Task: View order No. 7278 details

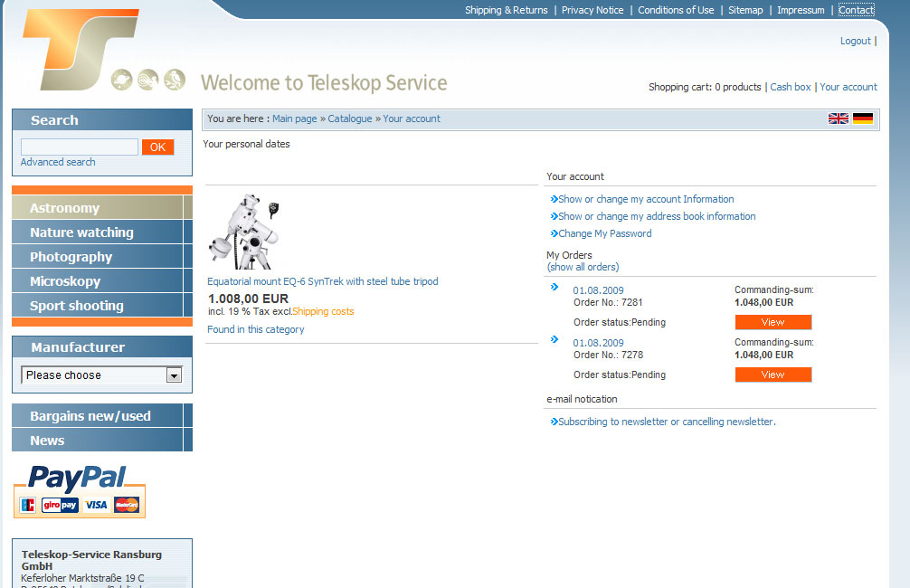Action: pyautogui.click(x=773, y=375)
